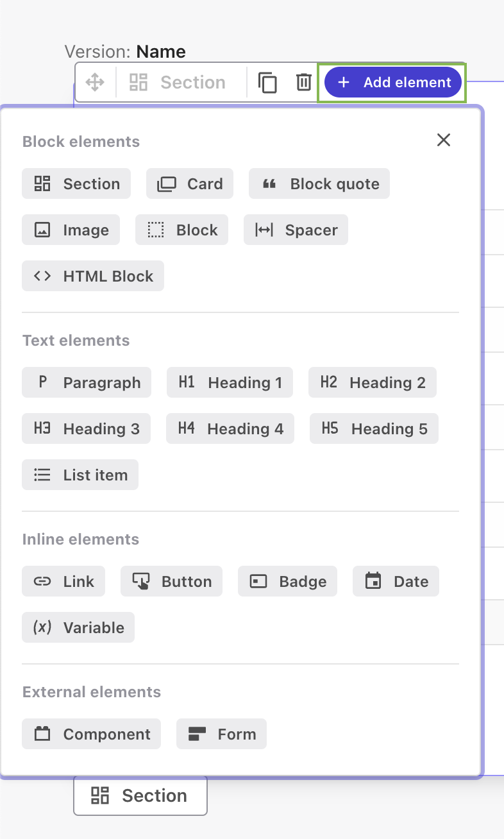504x839 pixels.
Task: Add an HTML Block element
Action: pos(92,276)
